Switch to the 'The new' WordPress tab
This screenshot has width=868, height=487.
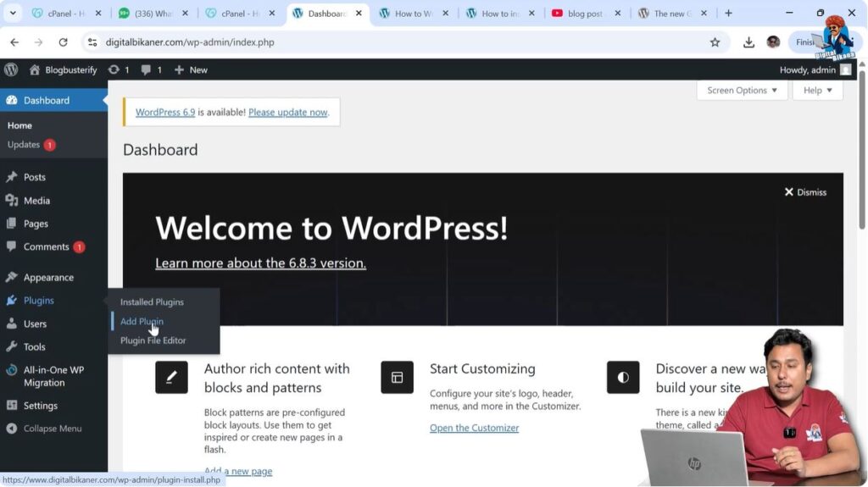[x=672, y=14]
